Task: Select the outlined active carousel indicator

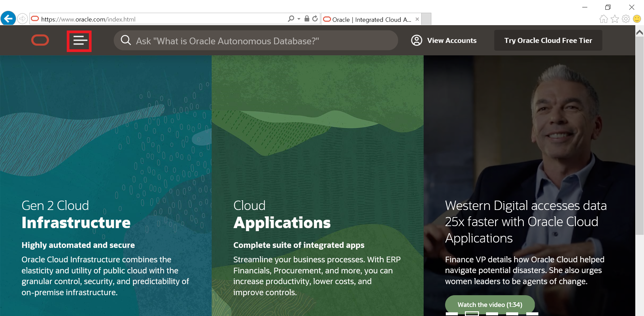Action: tap(472, 314)
